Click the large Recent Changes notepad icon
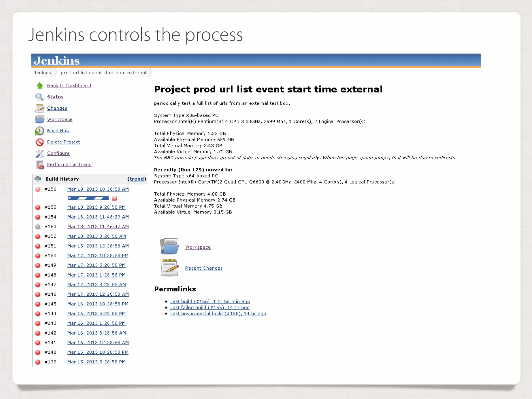Screen dimensions: 532x399 169,268
